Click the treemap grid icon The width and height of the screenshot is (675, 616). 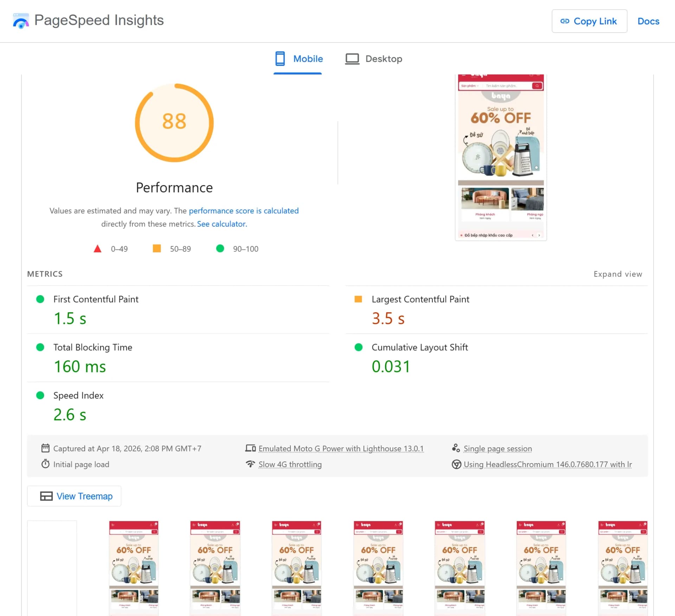pos(46,496)
